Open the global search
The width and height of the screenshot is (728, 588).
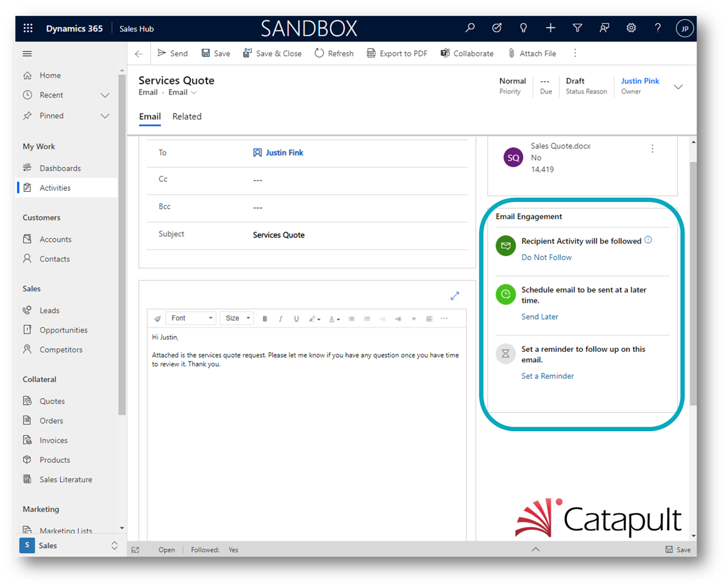[469, 28]
